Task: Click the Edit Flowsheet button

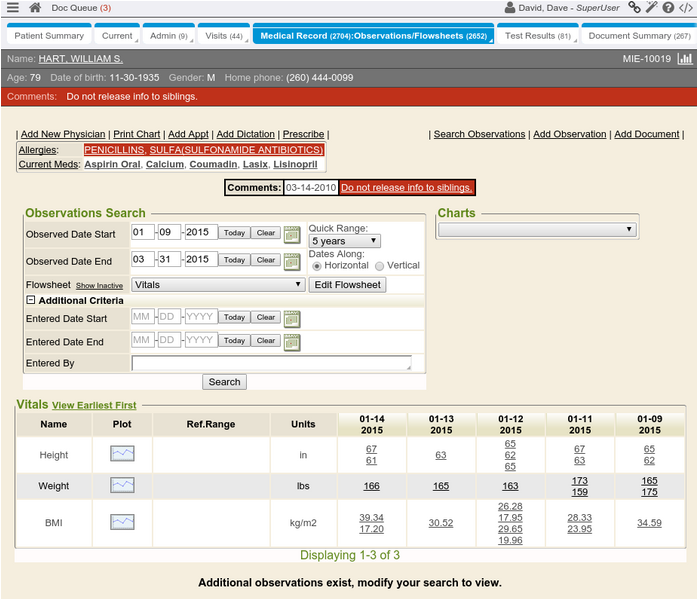Action: (x=347, y=285)
